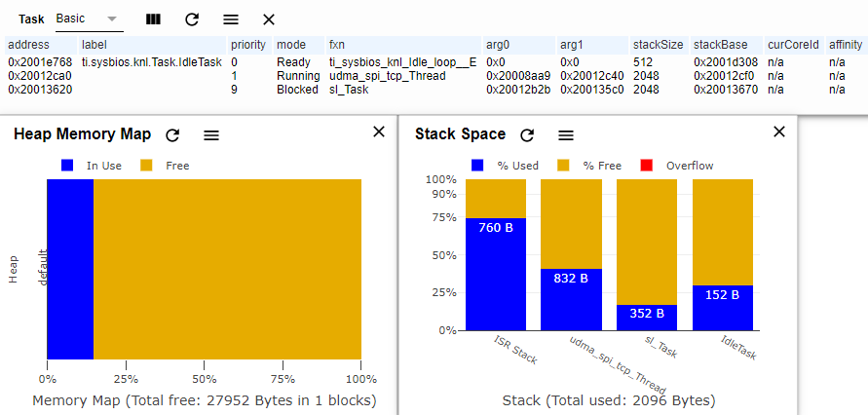This screenshot has width=868, height=415.
Task: Open the Task view hamburger menu
Action: pos(231,19)
